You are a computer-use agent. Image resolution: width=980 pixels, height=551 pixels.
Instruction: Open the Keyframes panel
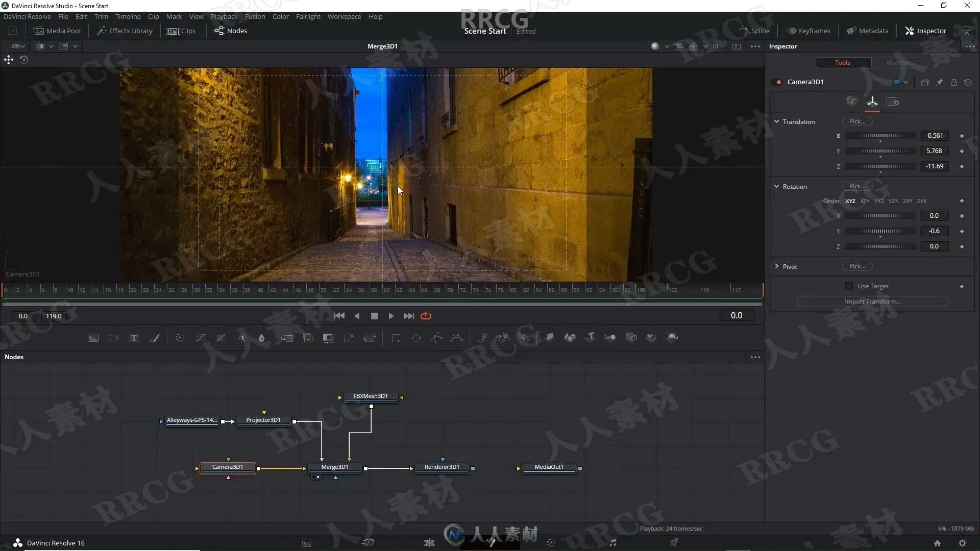[808, 31]
